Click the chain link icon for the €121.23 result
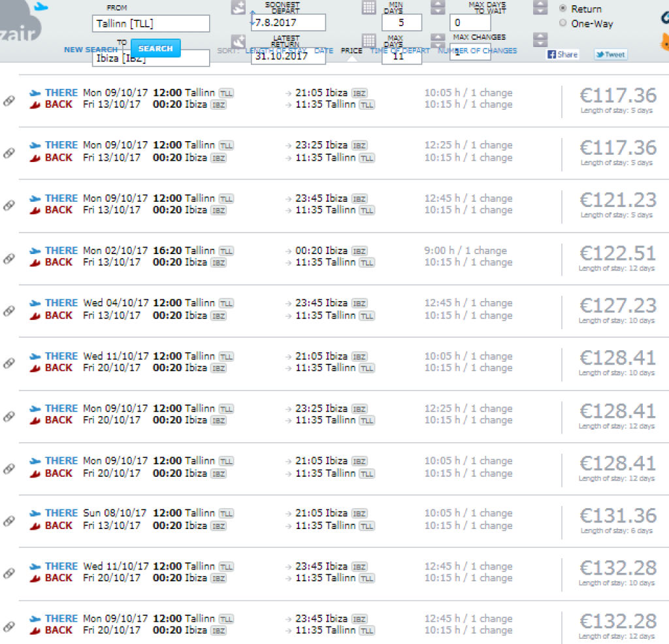Image resolution: width=669 pixels, height=644 pixels. click(9, 206)
